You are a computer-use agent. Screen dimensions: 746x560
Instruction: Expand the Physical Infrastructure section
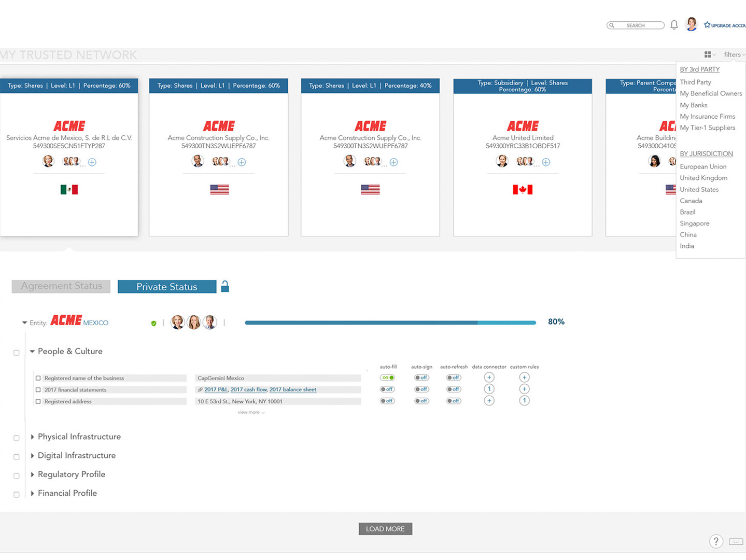tap(32, 437)
